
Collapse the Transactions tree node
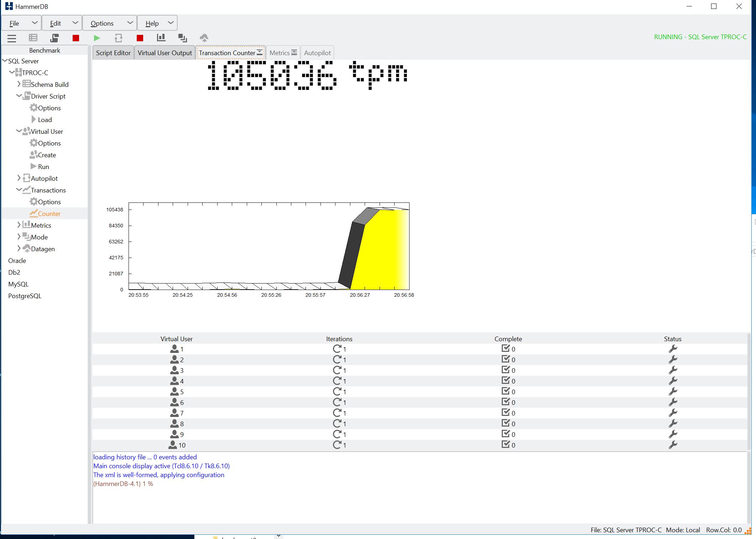coord(19,190)
